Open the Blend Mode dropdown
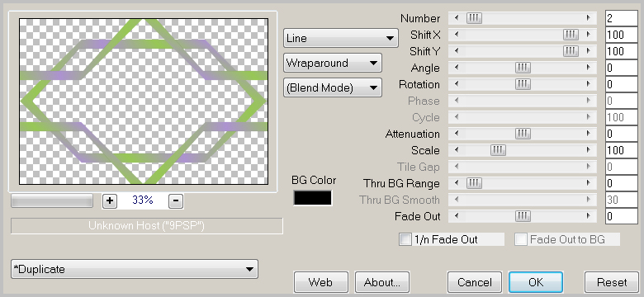The height and width of the screenshot is (297, 644). pyautogui.click(x=332, y=87)
